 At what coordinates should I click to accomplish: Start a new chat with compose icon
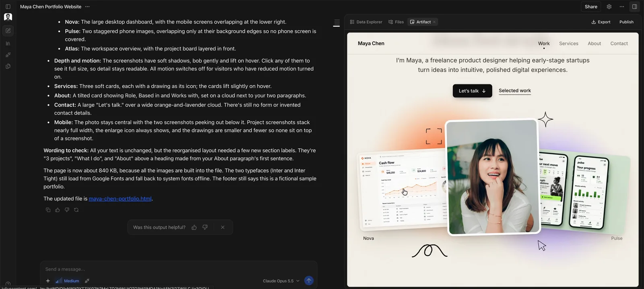[8, 31]
